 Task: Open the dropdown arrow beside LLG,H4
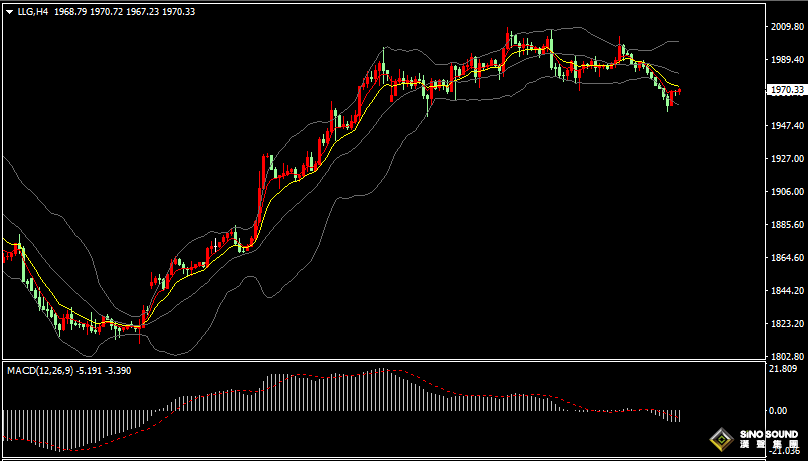tap(9, 13)
